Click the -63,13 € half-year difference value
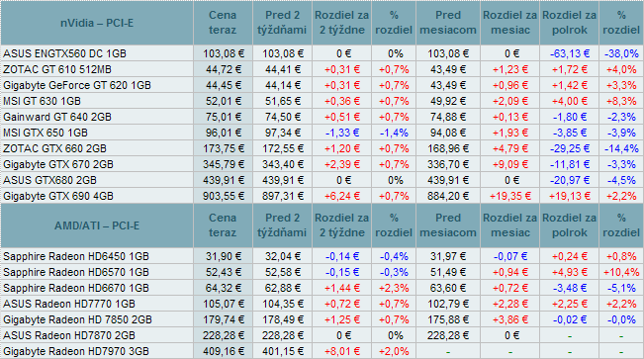 569,53
